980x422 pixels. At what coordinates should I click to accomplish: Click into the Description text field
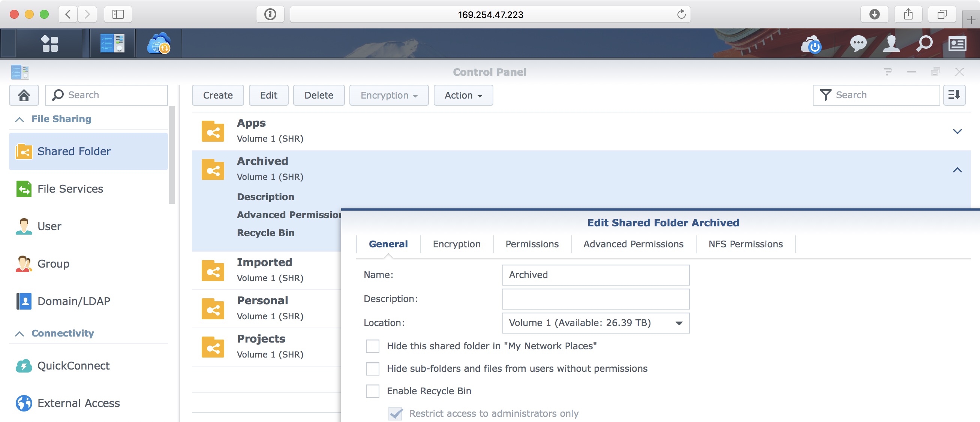595,299
